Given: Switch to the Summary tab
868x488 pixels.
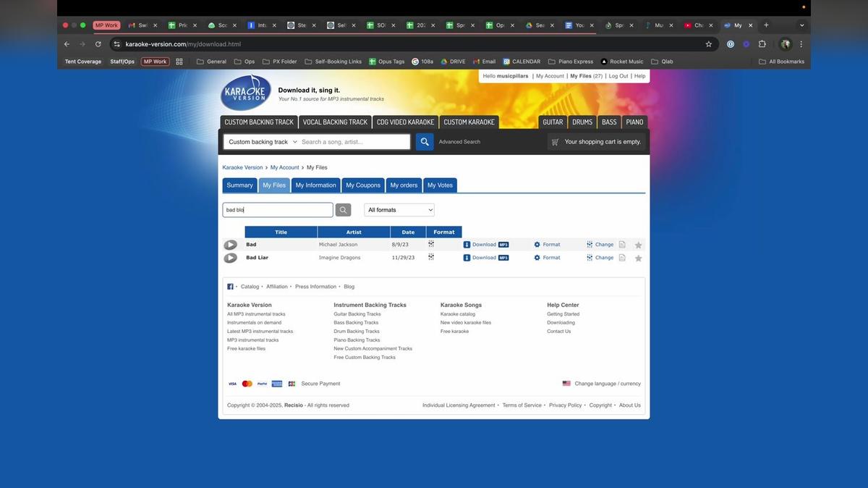Looking at the screenshot, I should coord(239,185).
